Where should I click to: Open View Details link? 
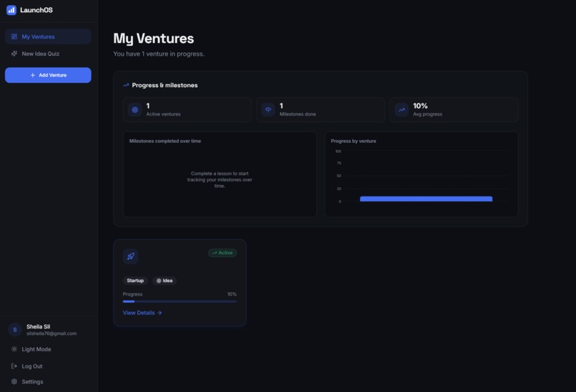[142, 313]
